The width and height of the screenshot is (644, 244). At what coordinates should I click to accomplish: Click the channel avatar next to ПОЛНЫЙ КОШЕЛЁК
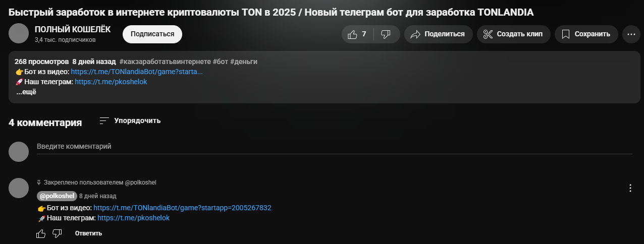click(19, 34)
